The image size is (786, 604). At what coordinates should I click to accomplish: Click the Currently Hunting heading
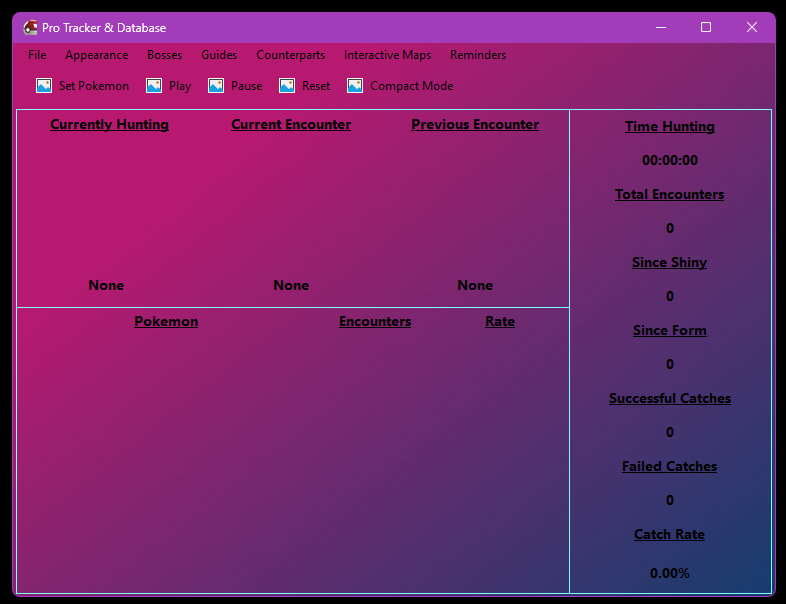109,124
